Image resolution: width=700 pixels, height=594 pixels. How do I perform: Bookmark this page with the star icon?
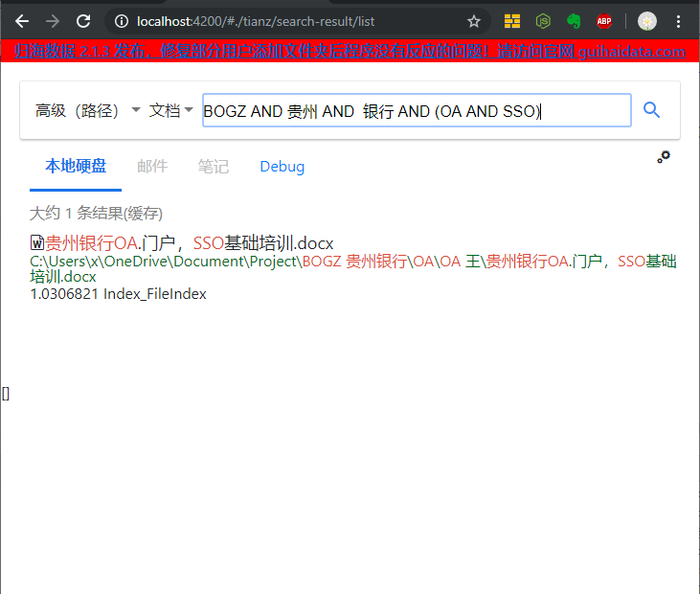point(474,21)
